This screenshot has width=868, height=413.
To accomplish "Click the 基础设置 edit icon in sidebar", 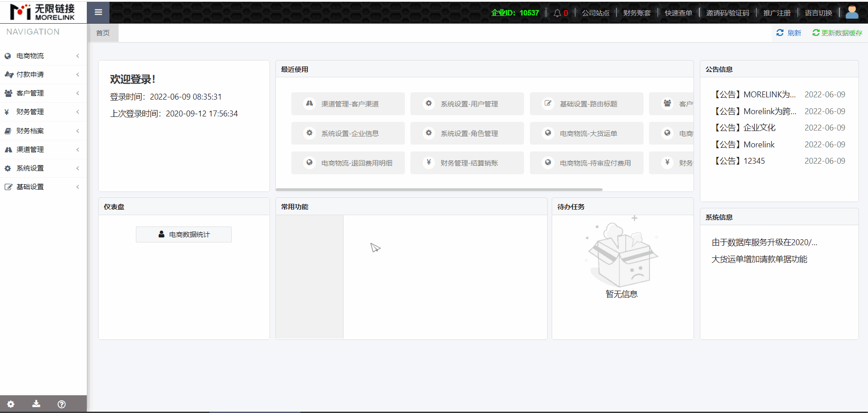I will 8,187.
